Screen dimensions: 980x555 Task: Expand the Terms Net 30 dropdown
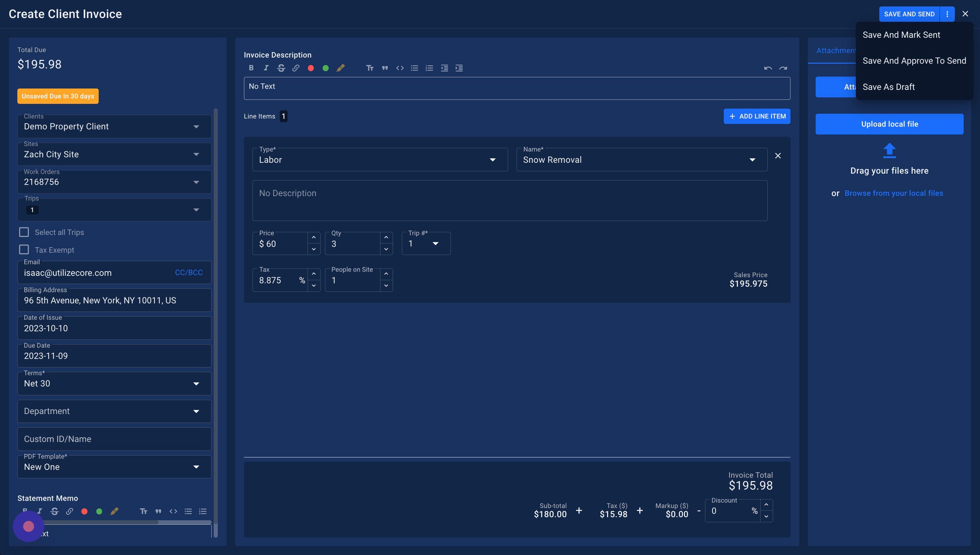click(x=114, y=383)
